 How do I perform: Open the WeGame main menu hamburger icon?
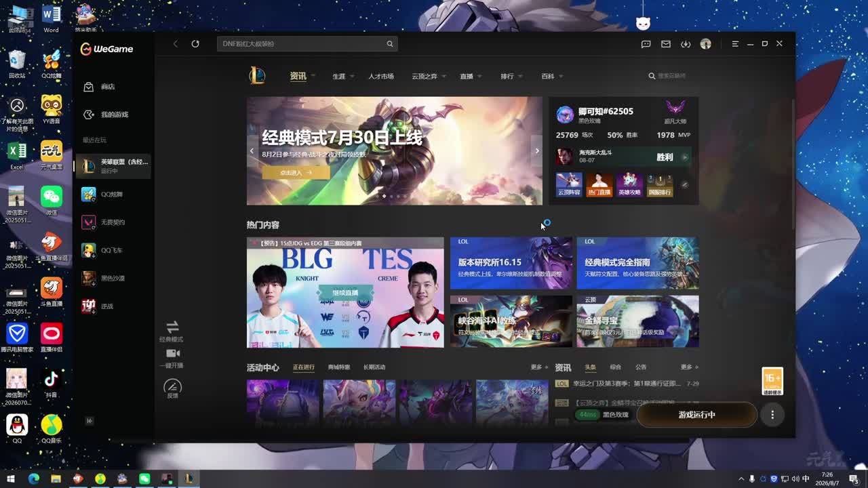735,44
